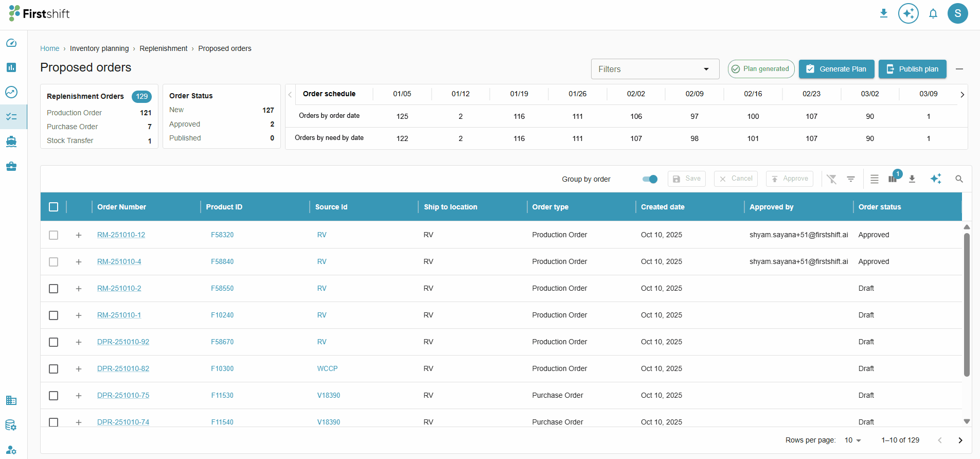The height and width of the screenshot is (459, 980).
Task: Open the checklist planning icon in sidebar
Action: [x=11, y=117]
